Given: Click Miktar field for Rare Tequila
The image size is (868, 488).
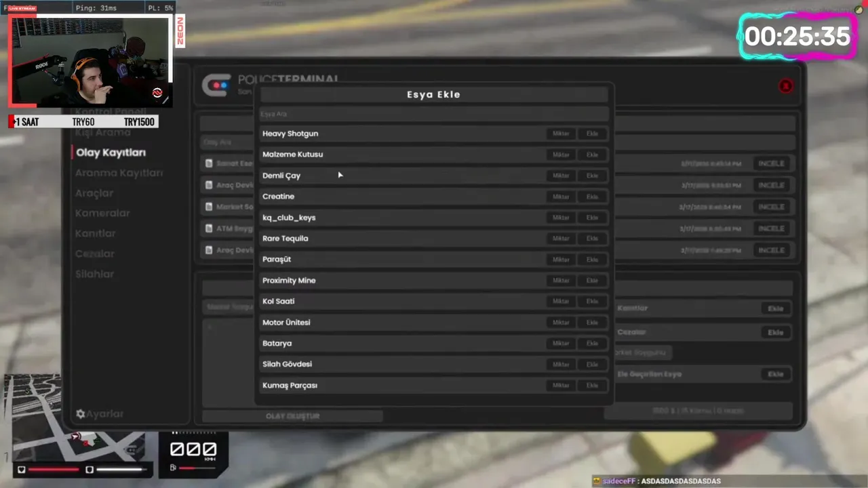Looking at the screenshot, I should click(x=561, y=239).
